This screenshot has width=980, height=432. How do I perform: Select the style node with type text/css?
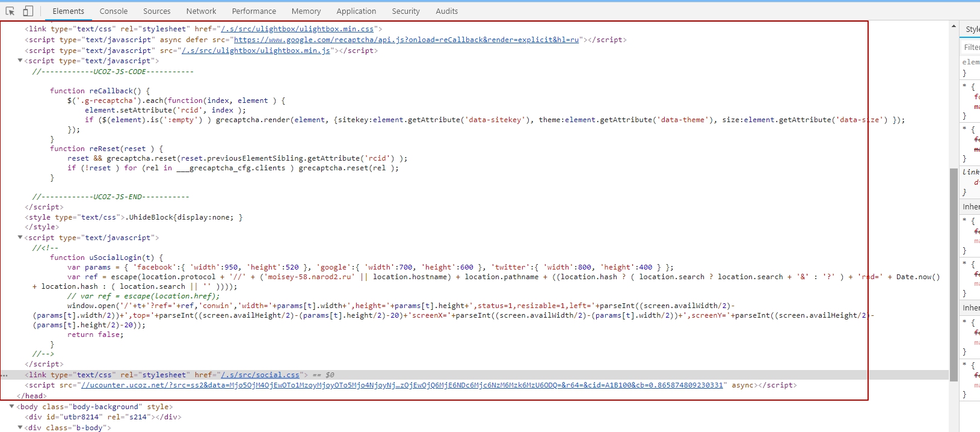[134, 217]
